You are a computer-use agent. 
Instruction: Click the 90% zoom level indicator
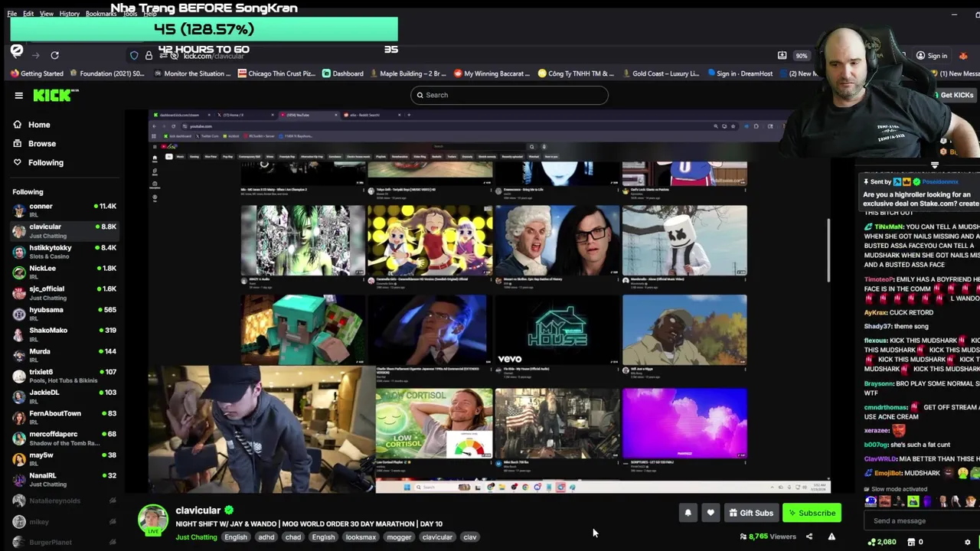point(801,56)
